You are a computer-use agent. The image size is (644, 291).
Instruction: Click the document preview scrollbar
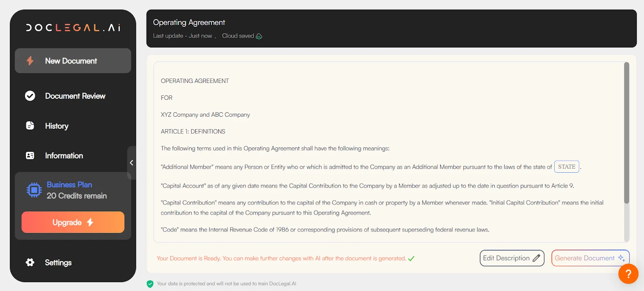(x=626, y=133)
